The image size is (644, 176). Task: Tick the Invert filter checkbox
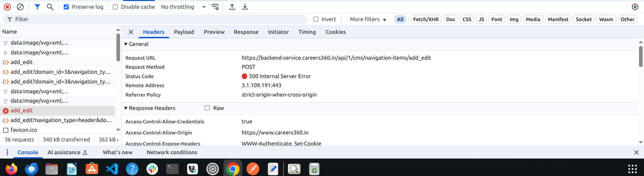pyautogui.click(x=316, y=19)
